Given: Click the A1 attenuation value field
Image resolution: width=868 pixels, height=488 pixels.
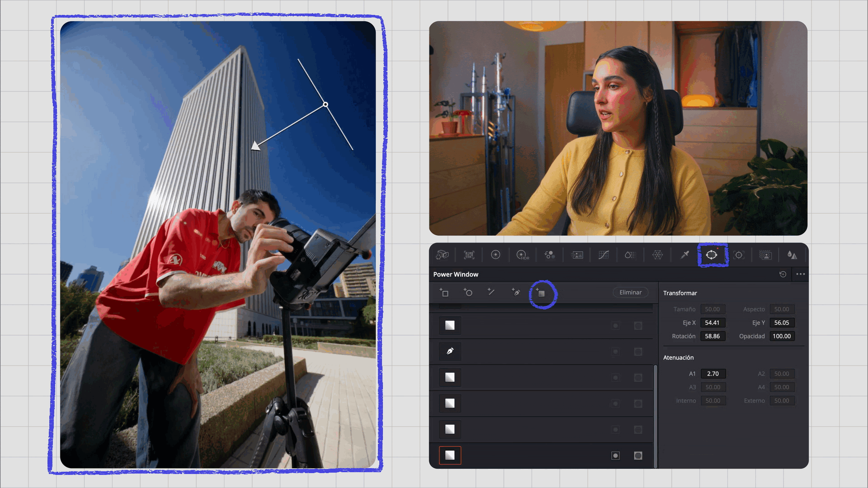Looking at the screenshot, I should point(713,374).
